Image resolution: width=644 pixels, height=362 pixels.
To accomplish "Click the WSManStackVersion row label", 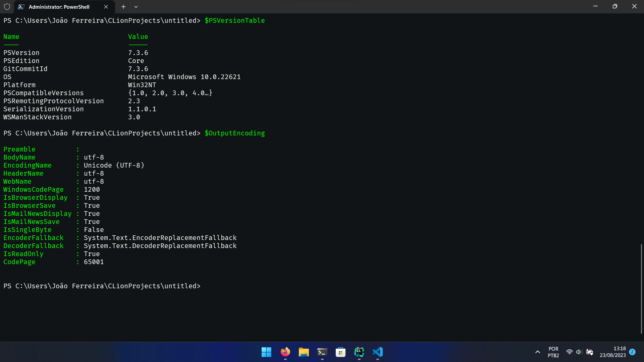I will click(38, 117).
